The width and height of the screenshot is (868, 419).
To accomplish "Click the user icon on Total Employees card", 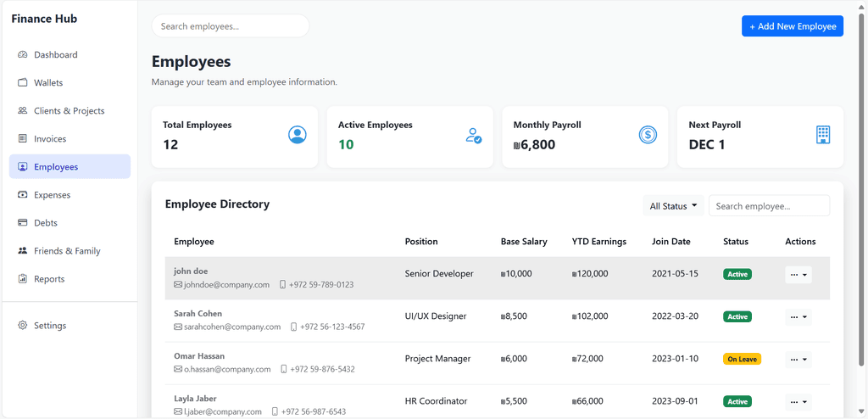I will [298, 135].
